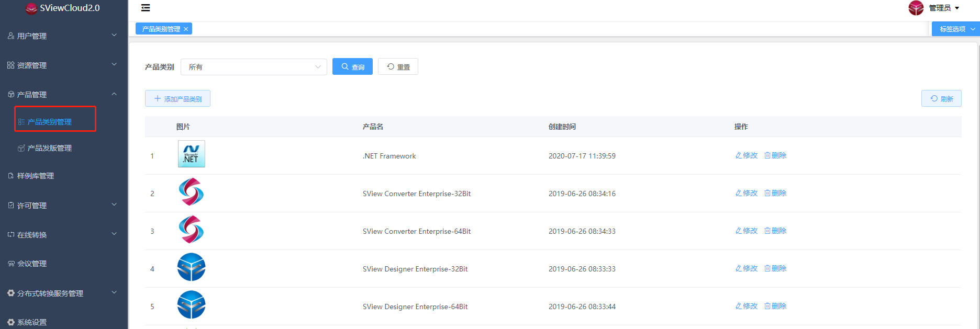Click 修改 for SView Converter Enterprise-64Bit
The image size is (980, 329).
pos(746,231)
